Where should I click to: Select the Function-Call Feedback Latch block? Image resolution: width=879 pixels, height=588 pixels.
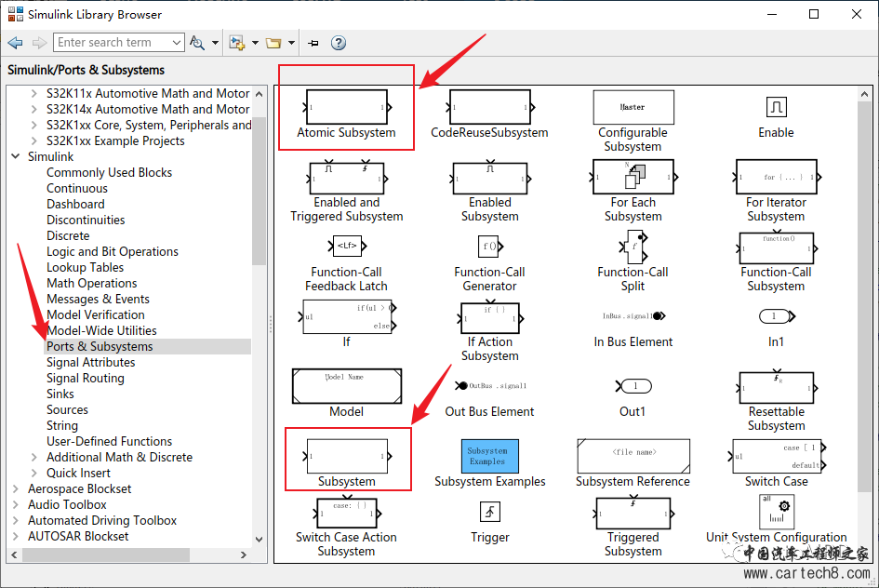click(346, 246)
